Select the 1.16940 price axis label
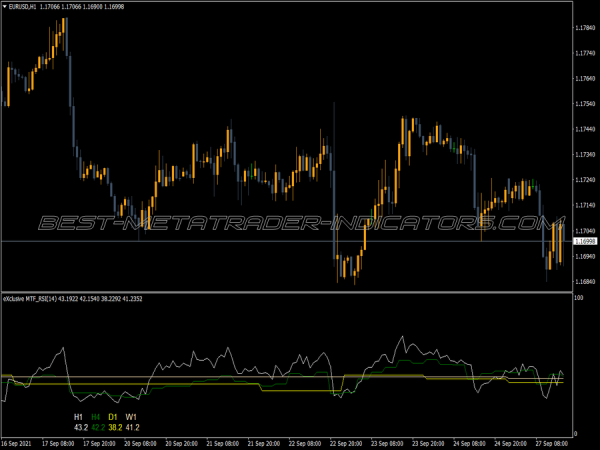 (x=585, y=256)
